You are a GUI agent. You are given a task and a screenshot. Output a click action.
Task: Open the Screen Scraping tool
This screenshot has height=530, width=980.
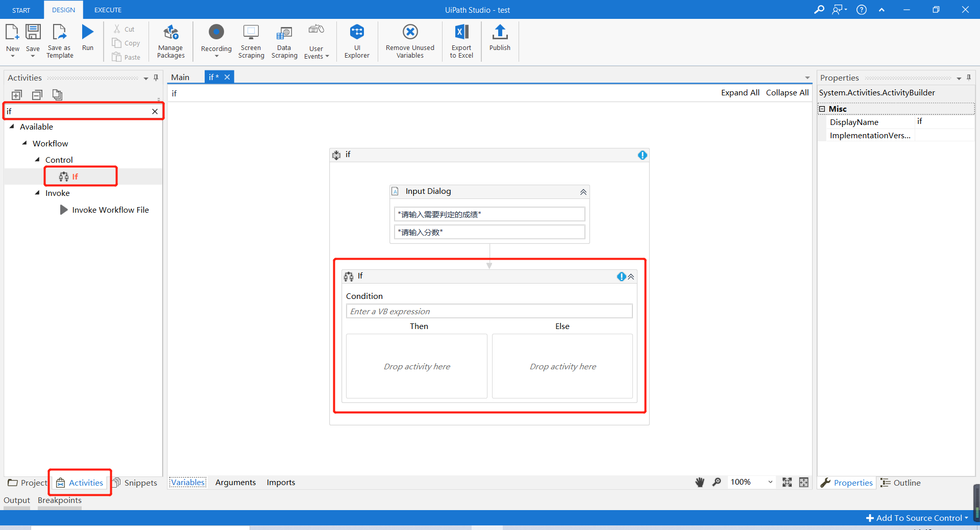pos(251,41)
